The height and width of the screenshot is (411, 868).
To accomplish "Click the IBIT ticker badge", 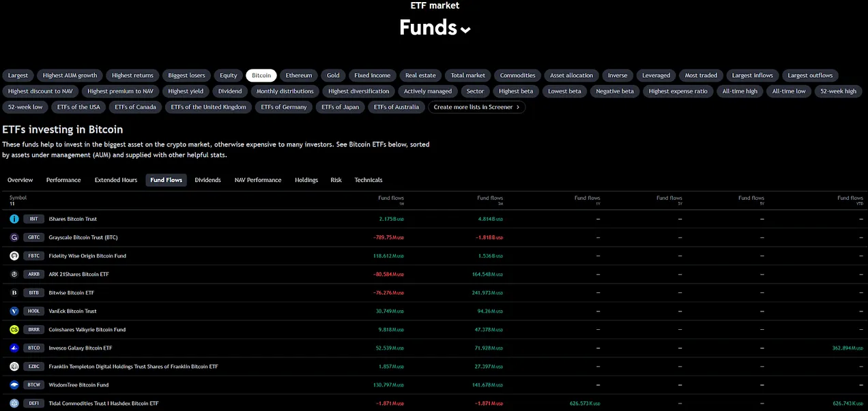I will pos(33,219).
